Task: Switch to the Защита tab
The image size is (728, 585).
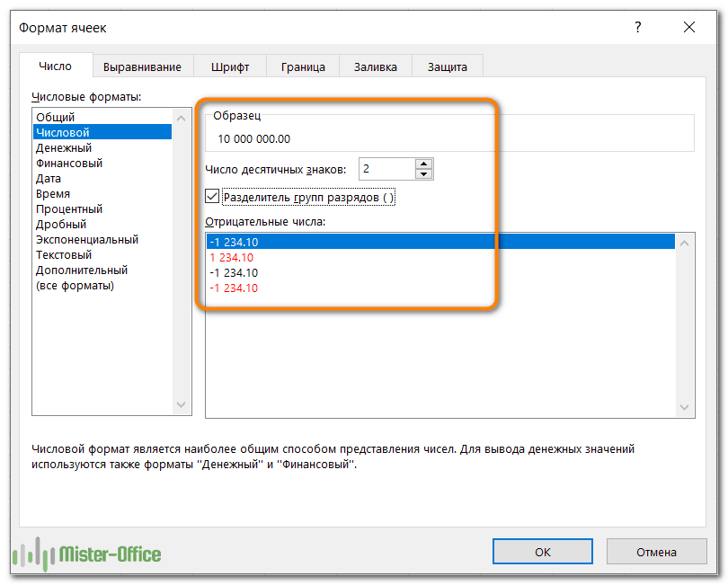Action: click(447, 66)
